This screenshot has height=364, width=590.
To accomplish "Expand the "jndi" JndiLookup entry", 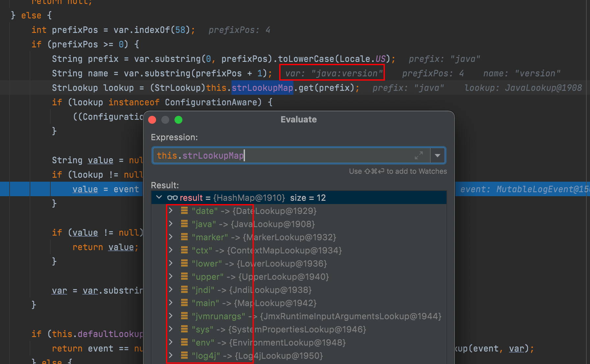I will pos(171,290).
